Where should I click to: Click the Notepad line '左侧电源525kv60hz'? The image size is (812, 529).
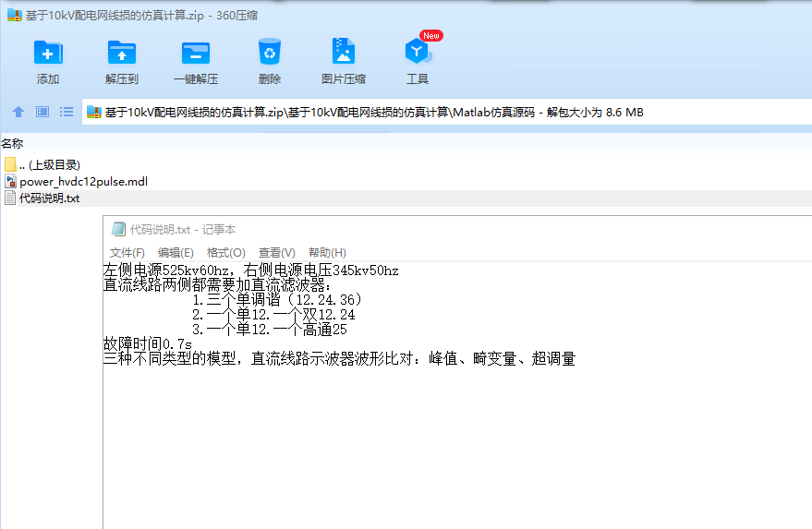click(250, 271)
